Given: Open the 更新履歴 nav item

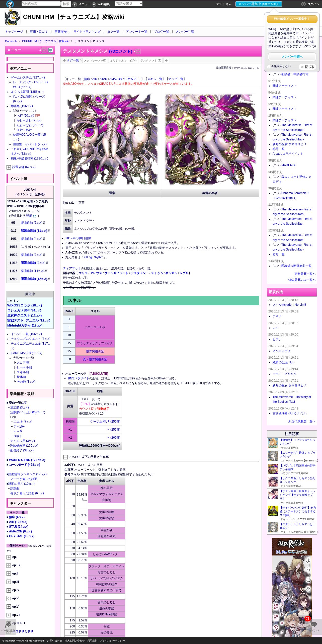Looking at the screenshot, I should pyautogui.click(x=61, y=32).
